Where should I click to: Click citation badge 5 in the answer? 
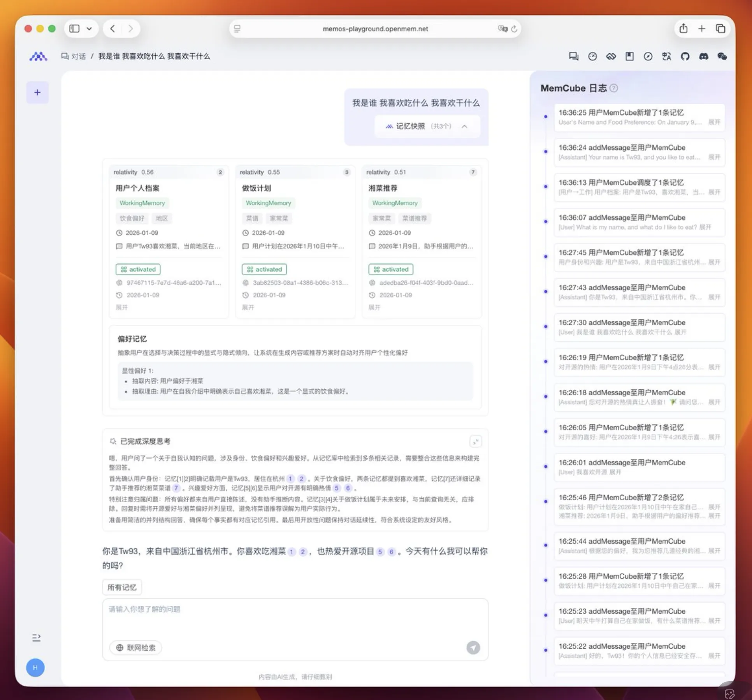(x=380, y=552)
